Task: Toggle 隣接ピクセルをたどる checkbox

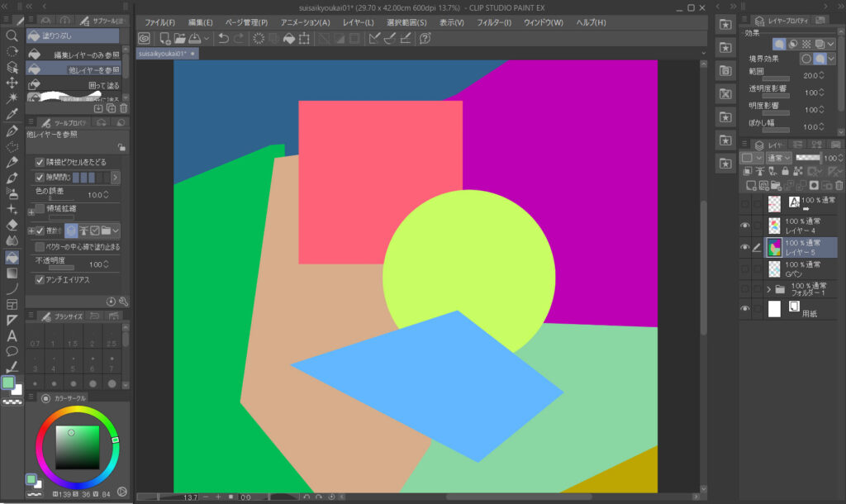Action: 40,162
